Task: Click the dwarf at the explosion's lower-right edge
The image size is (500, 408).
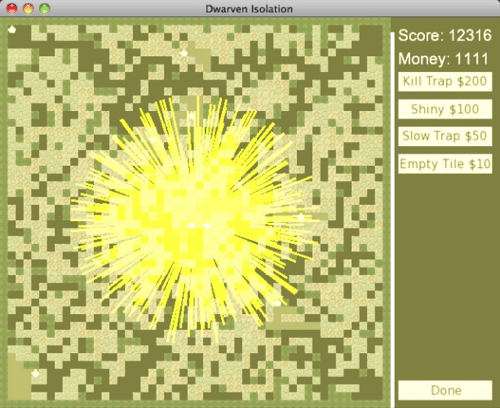Action: (277, 303)
